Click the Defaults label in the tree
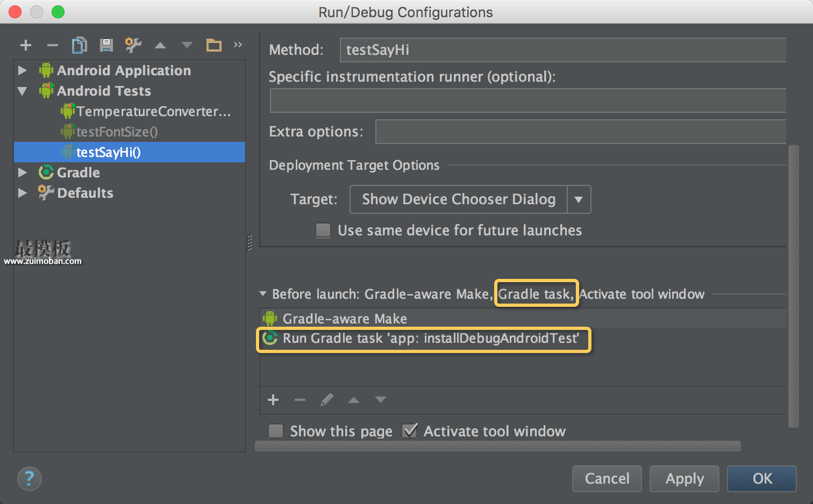The image size is (813, 504). pyautogui.click(x=85, y=193)
